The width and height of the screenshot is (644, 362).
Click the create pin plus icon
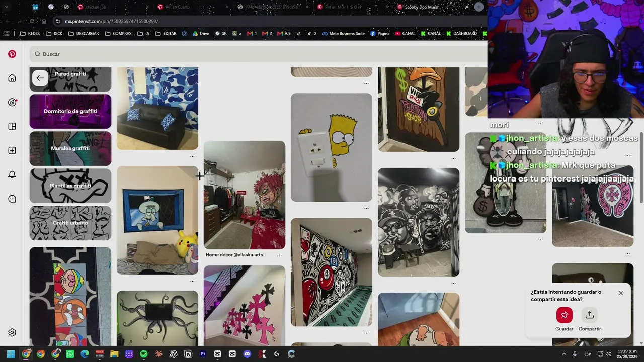(12, 151)
